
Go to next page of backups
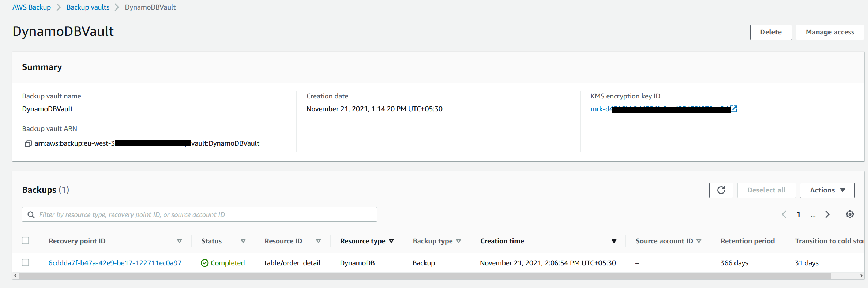(827, 214)
